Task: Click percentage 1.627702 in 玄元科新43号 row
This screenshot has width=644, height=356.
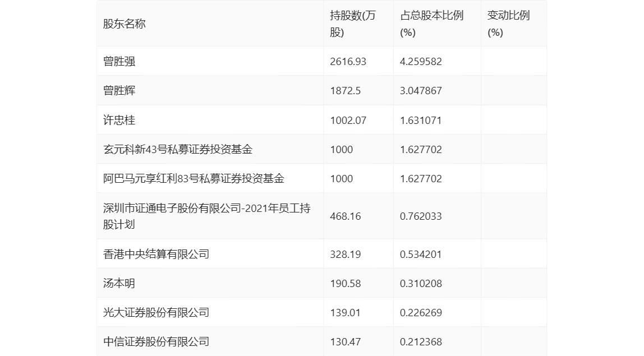Action: (x=421, y=150)
